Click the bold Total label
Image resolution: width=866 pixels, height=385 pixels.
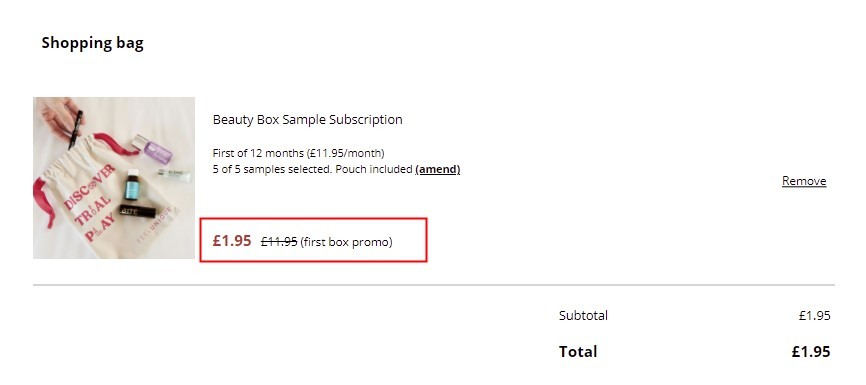(x=578, y=351)
